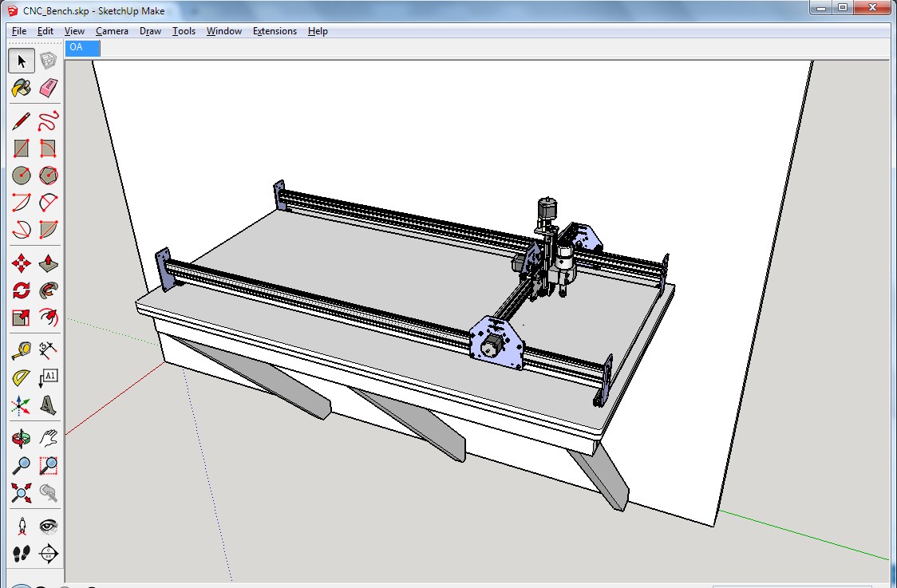Select the Paint Bucket tool
Viewport: 897px width, 588px height.
point(22,88)
